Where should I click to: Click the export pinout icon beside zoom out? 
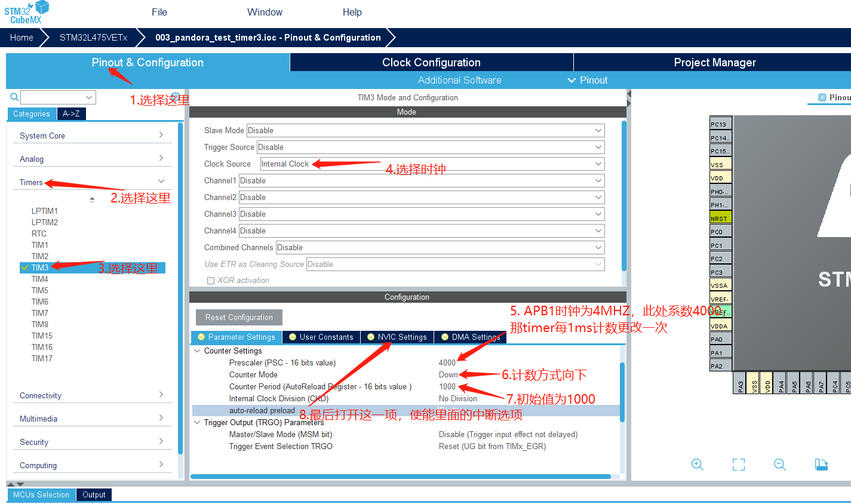click(x=821, y=465)
